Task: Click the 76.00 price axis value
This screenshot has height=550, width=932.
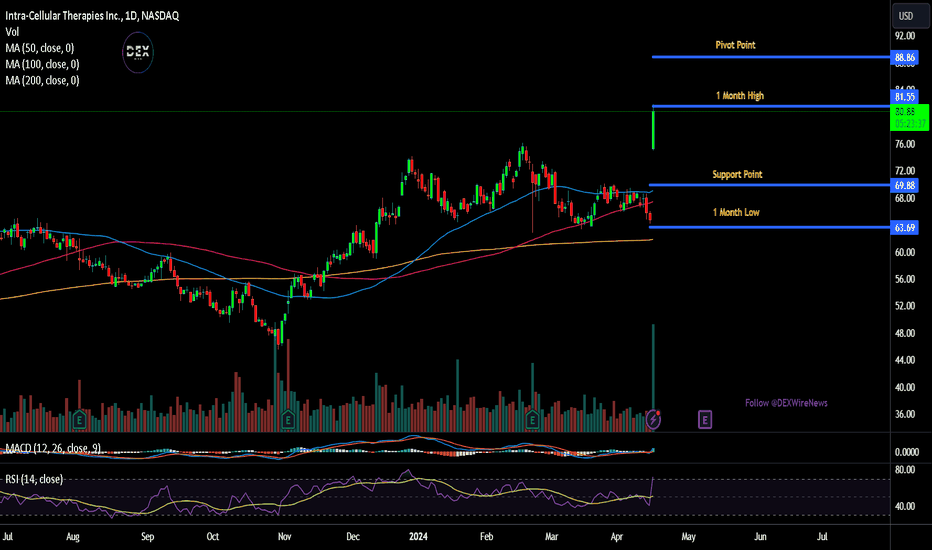Action: tap(905, 144)
